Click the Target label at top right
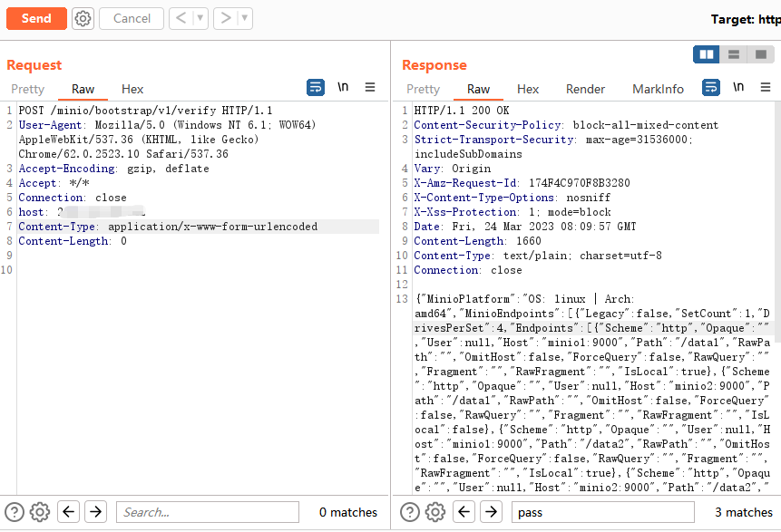Screen dimensions: 781x532 [746, 19]
